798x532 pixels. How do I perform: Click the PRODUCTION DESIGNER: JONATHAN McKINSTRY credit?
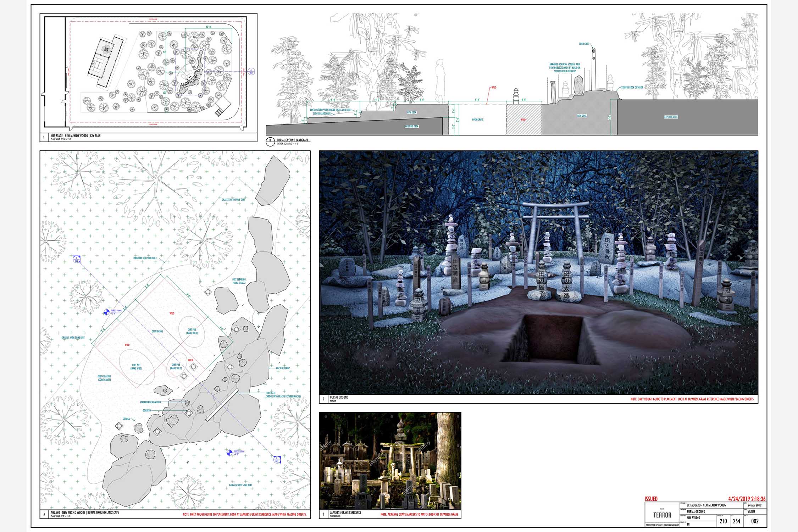coord(662,525)
